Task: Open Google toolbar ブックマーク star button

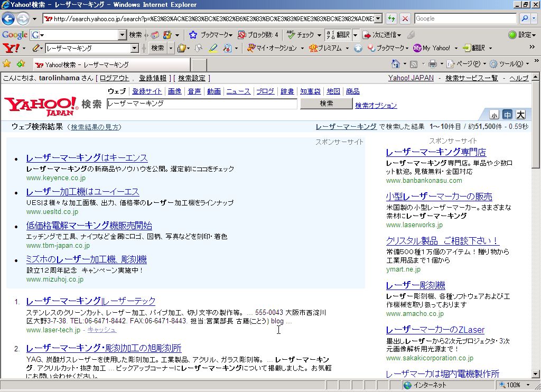Action: click(x=210, y=35)
